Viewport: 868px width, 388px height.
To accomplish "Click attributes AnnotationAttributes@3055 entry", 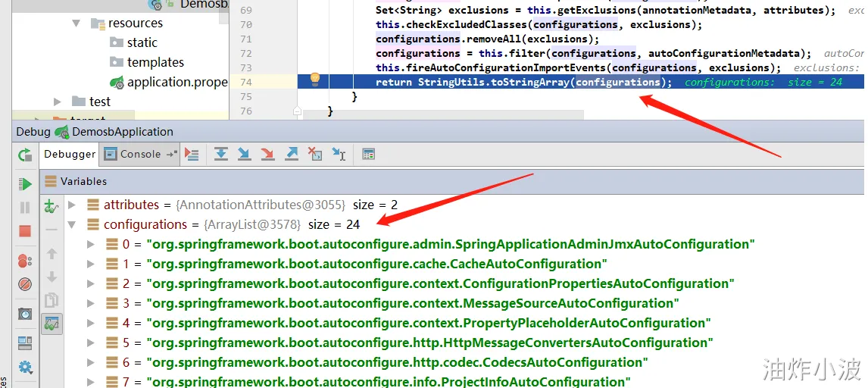I will point(250,205).
